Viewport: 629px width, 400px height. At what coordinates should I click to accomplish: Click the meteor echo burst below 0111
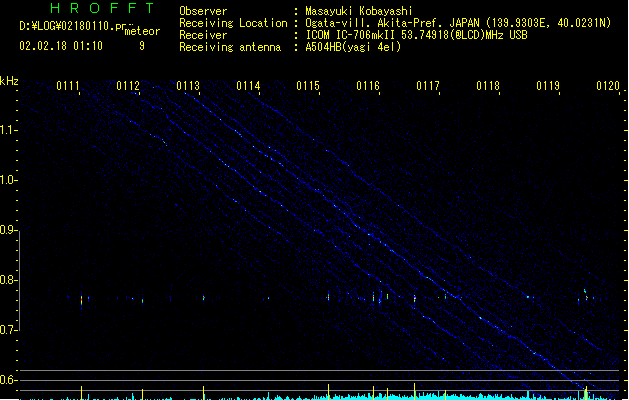(81, 300)
